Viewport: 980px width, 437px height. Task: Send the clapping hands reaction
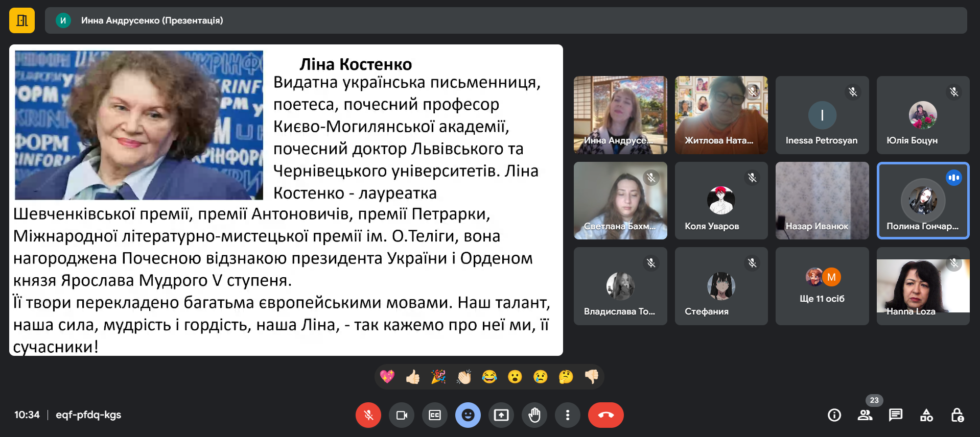coord(464,377)
